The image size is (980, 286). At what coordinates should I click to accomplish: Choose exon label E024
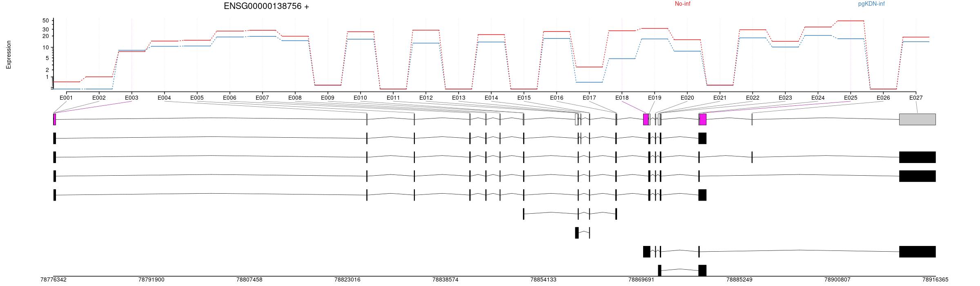pyautogui.click(x=818, y=98)
